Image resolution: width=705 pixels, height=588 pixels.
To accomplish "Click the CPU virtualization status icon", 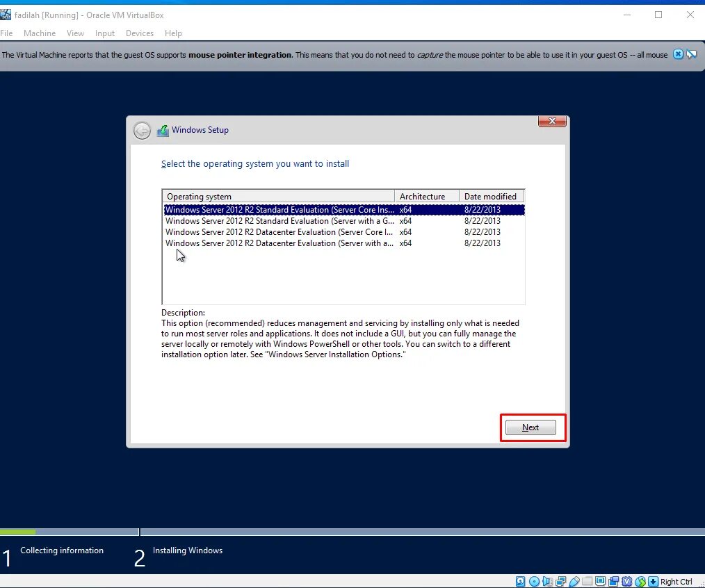I will point(626,581).
